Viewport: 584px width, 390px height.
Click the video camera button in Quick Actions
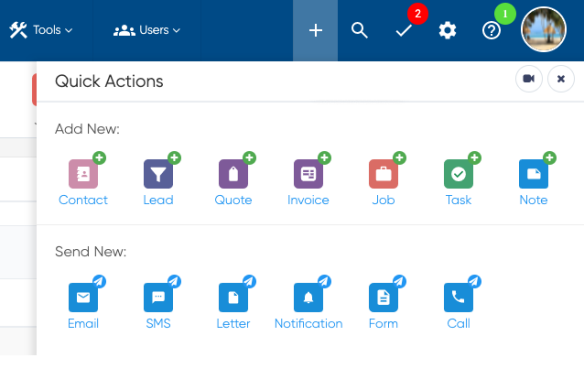(x=529, y=79)
